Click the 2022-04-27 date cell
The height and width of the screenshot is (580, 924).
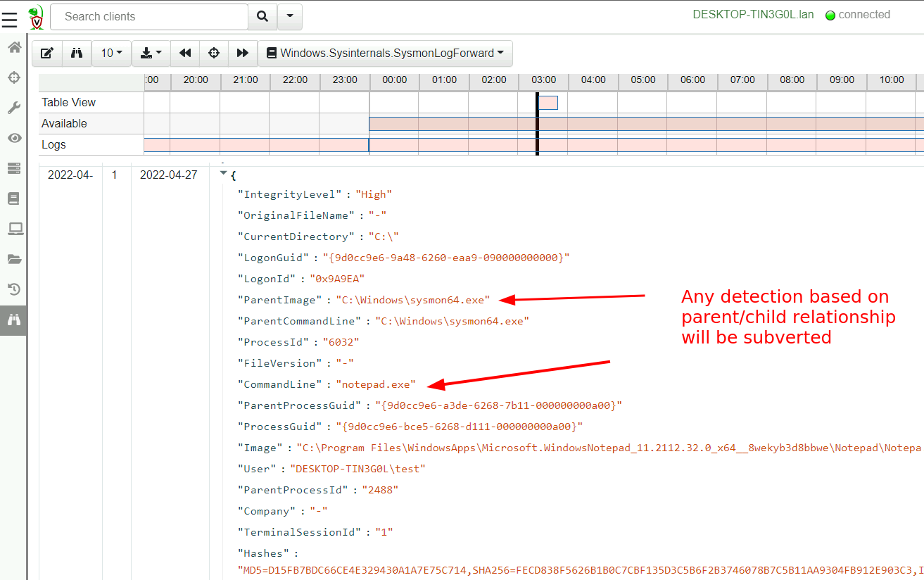click(169, 175)
